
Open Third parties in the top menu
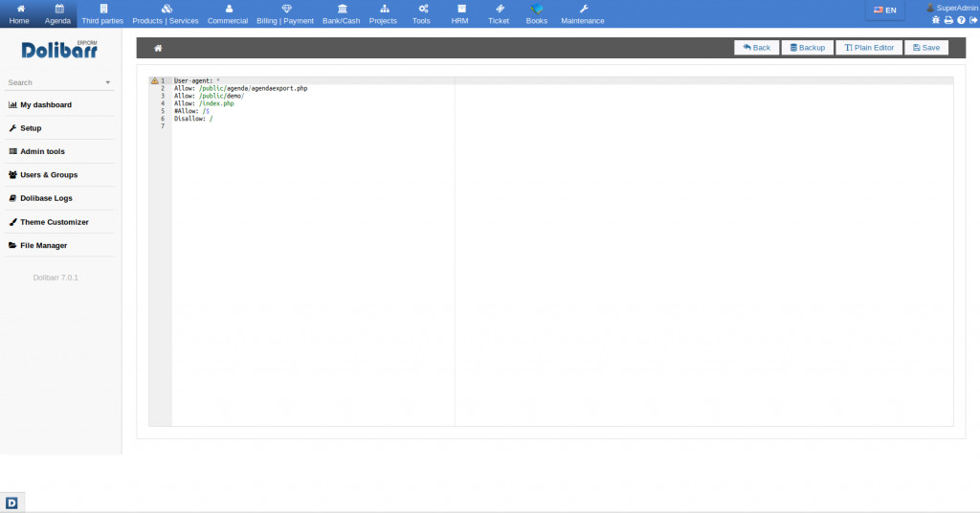click(x=102, y=13)
